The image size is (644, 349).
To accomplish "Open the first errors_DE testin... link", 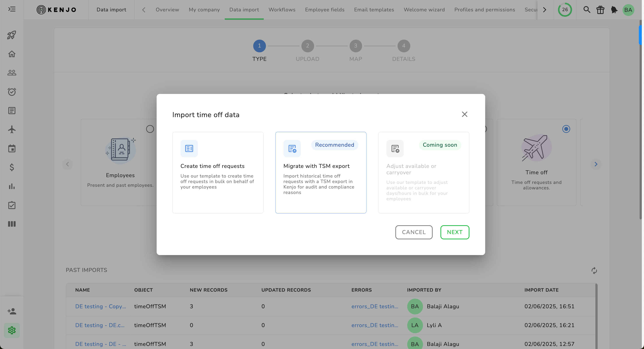I will [x=375, y=306].
